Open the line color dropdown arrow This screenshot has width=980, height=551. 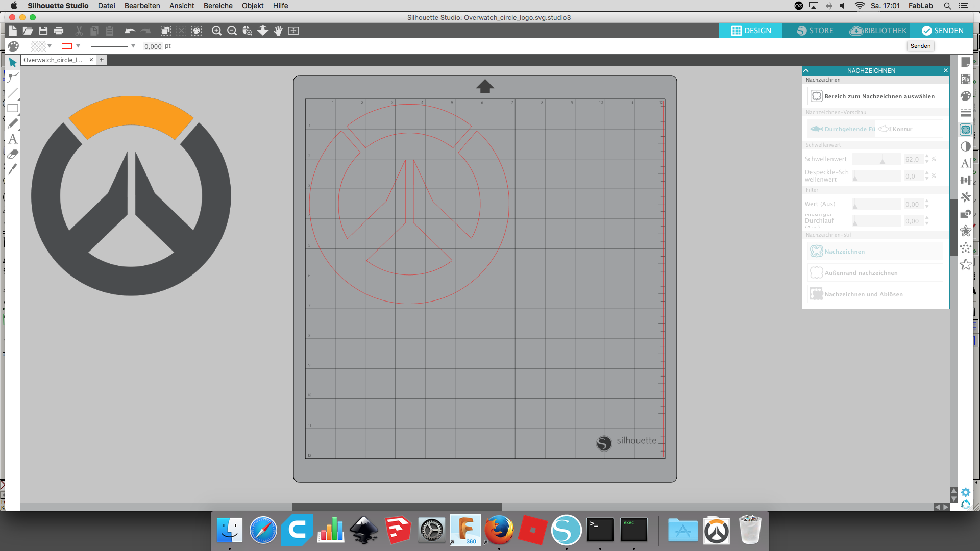coord(78,46)
